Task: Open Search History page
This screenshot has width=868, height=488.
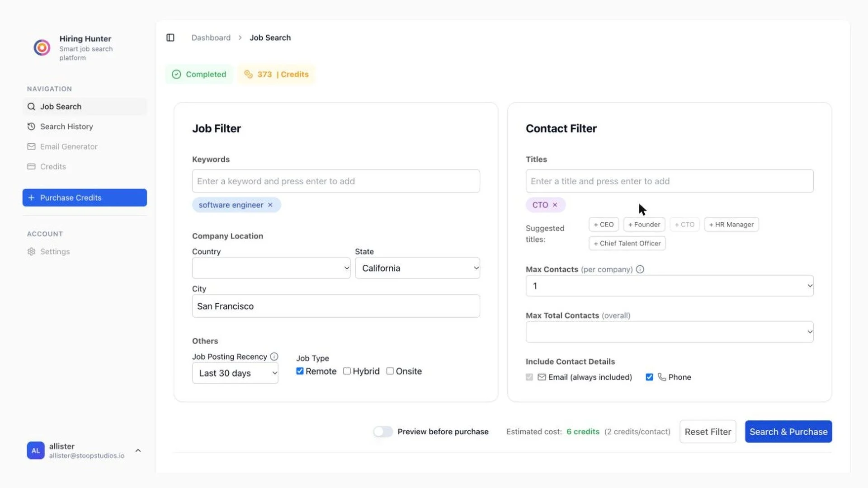Action: pyautogui.click(x=85, y=127)
